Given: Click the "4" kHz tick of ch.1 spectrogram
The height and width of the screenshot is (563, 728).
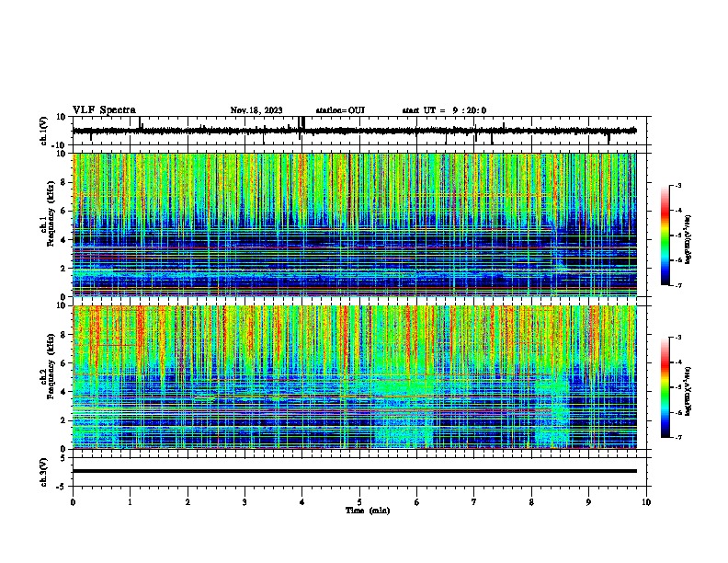Looking at the screenshot, I should [x=63, y=240].
